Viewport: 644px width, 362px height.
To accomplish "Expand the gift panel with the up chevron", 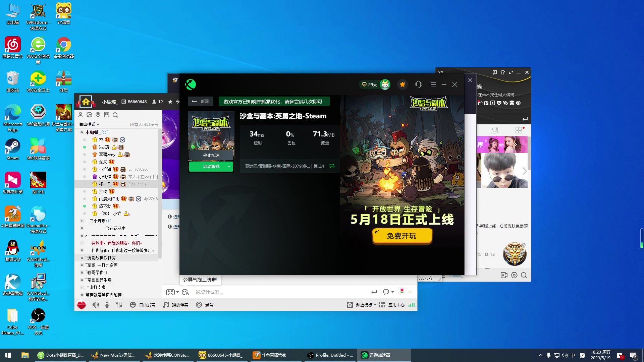I will (410, 292).
